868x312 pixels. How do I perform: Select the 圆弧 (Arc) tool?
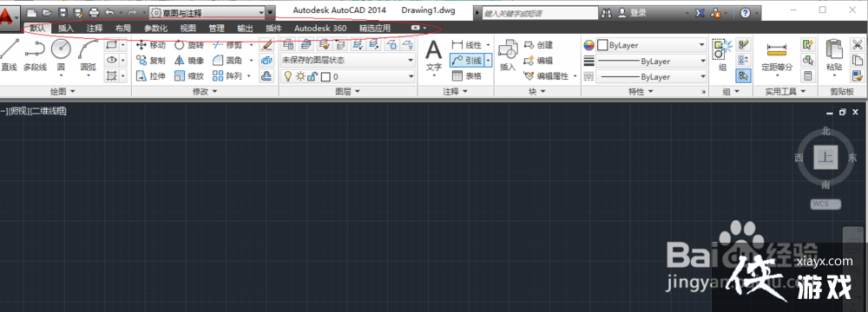tap(88, 56)
